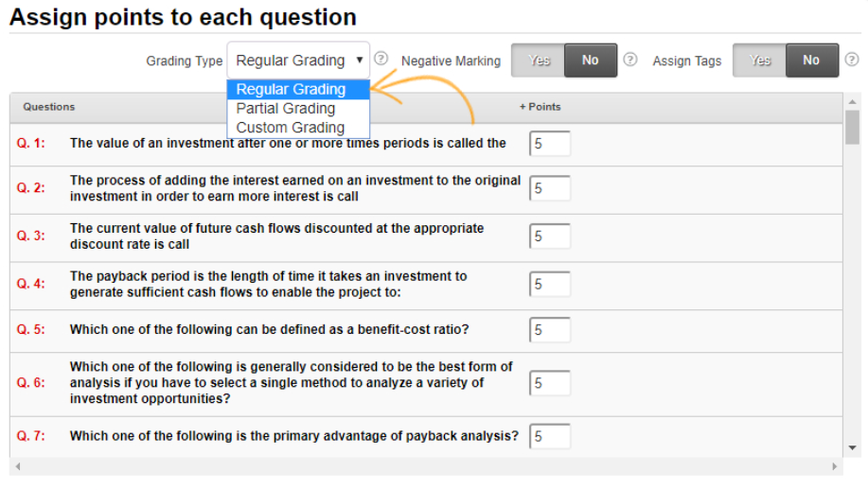This screenshot has height=490, width=868.
Task: Click the vertical scrollbar thumb
Action: 852,127
